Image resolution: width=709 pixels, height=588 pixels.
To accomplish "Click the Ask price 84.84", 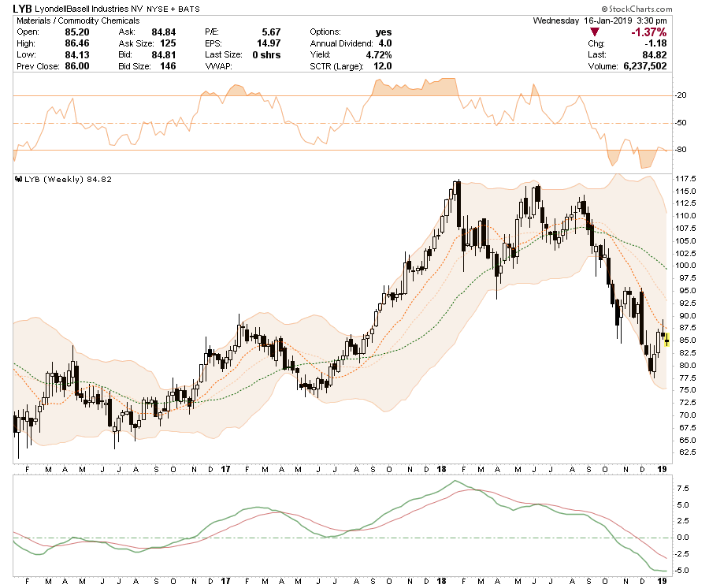I will (x=164, y=32).
